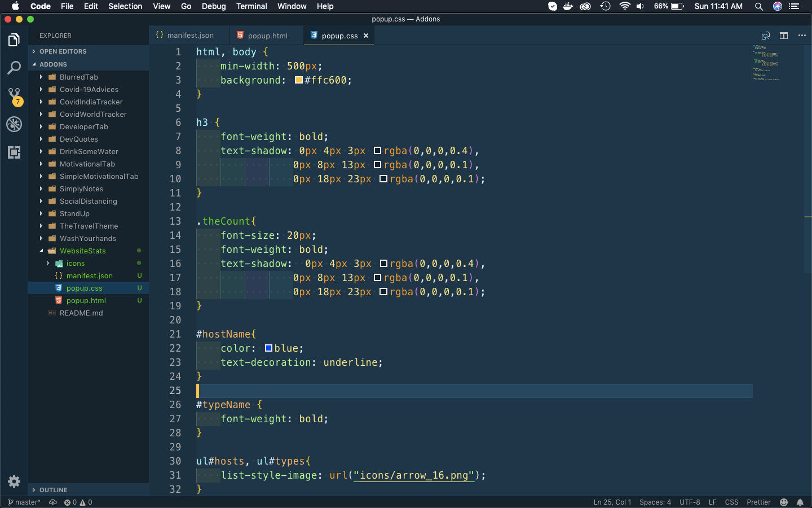Change encoding via UTF-8 status item
This screenshot has height=508, width=812.
tap(690, 502)
